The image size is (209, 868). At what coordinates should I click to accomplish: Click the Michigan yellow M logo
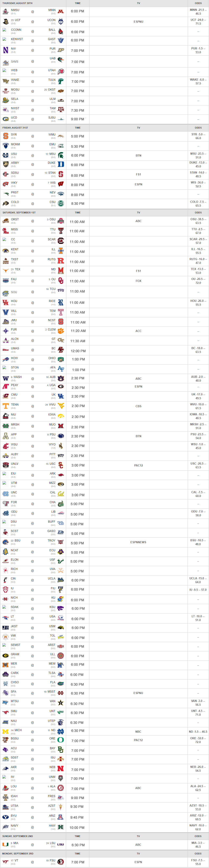[6, 732]
